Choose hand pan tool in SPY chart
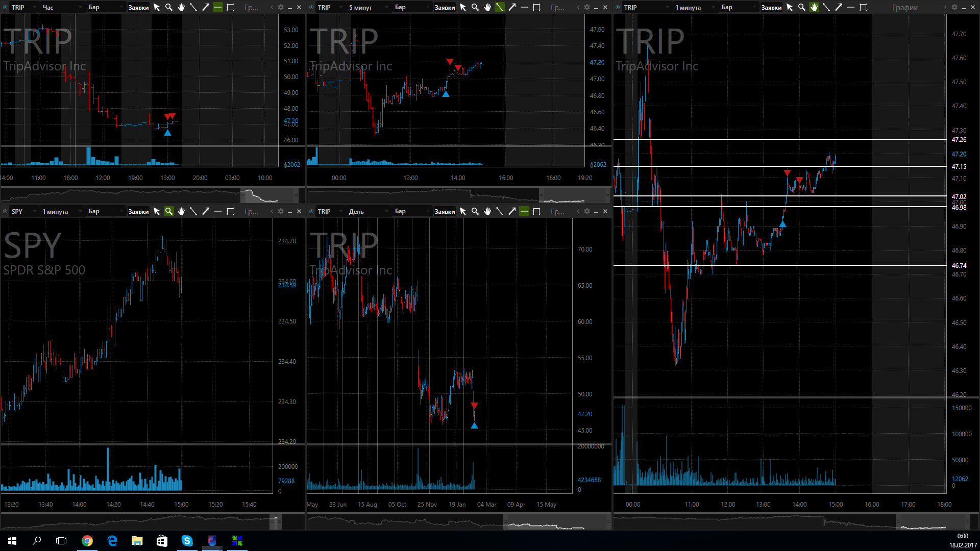Image resolution: width=980 pixels, height=551 pixels. pos(181,211)
